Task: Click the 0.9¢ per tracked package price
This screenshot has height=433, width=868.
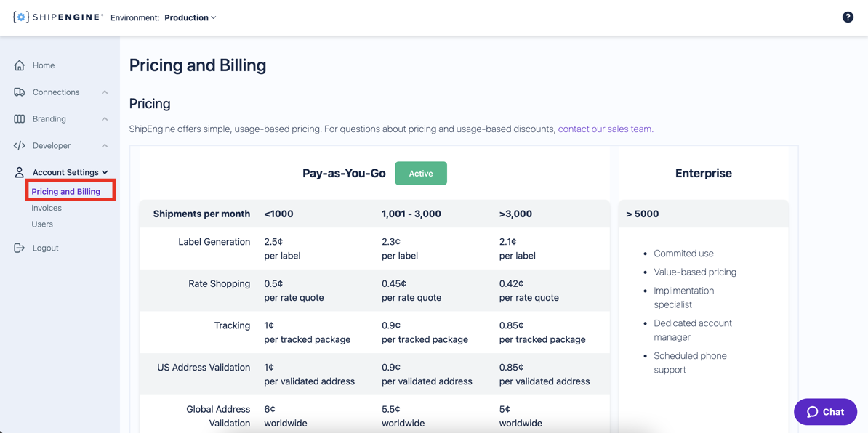Action: pos(425,332)
